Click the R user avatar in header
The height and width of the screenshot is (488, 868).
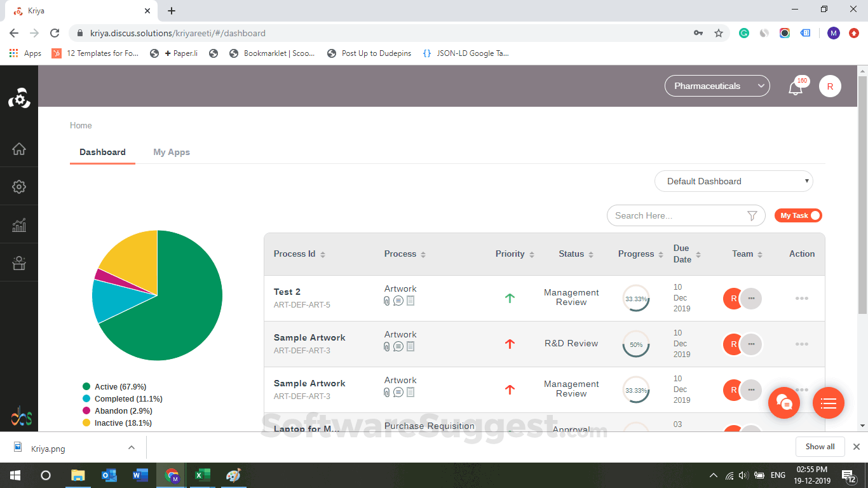tap(830, 86)
